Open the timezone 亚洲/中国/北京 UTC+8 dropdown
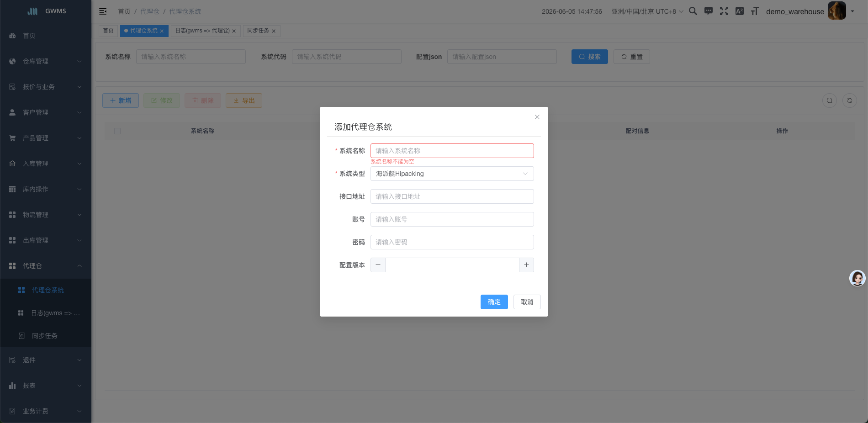The width and height of the screenshot is (868, 423). tap(647, 11)
